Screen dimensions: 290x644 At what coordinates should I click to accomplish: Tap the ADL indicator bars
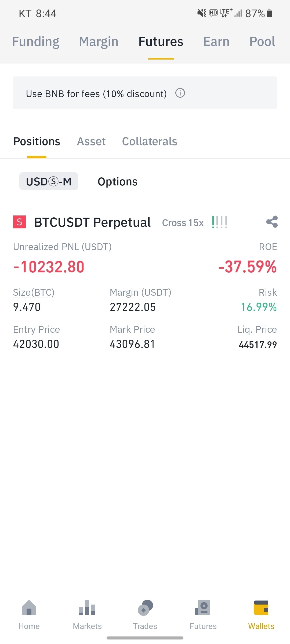click(x=220, y=222)
